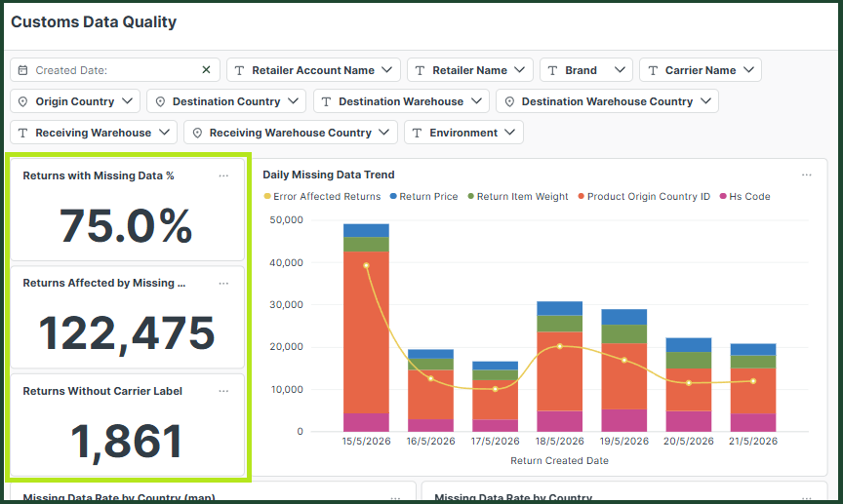Expand Destination Warehouse Country filter

coord(607,101)
